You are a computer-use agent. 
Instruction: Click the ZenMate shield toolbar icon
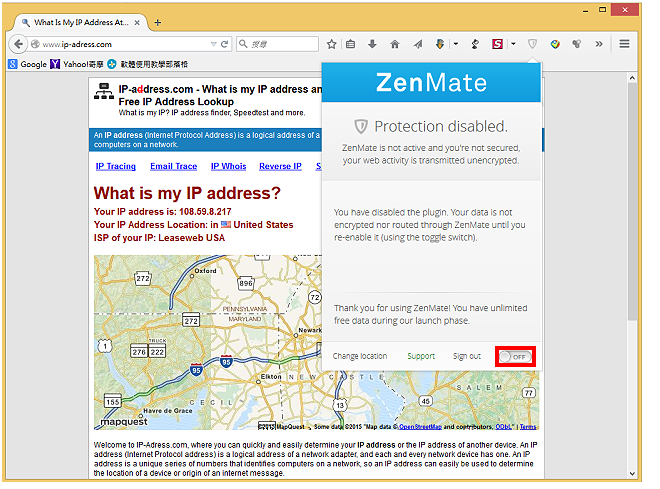pyautogui.click(x=532, y=44)
